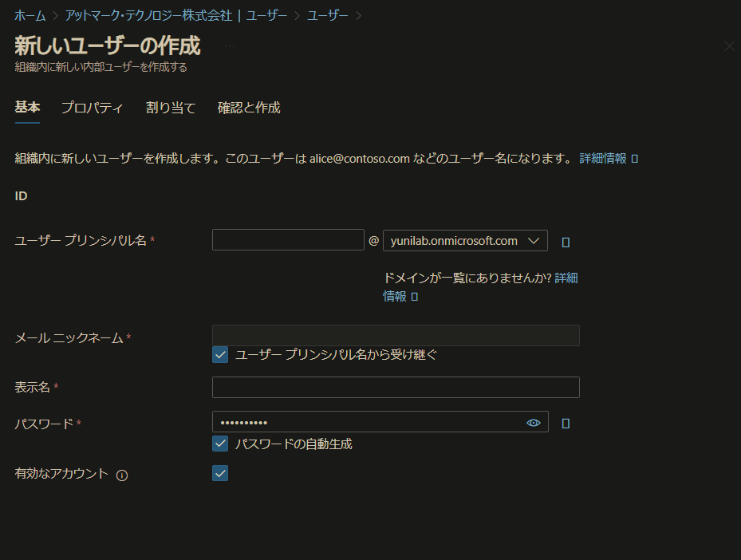The image size is (741, 560).
Task: Click inside the 表示名 input field
Action: coord(395,387)
